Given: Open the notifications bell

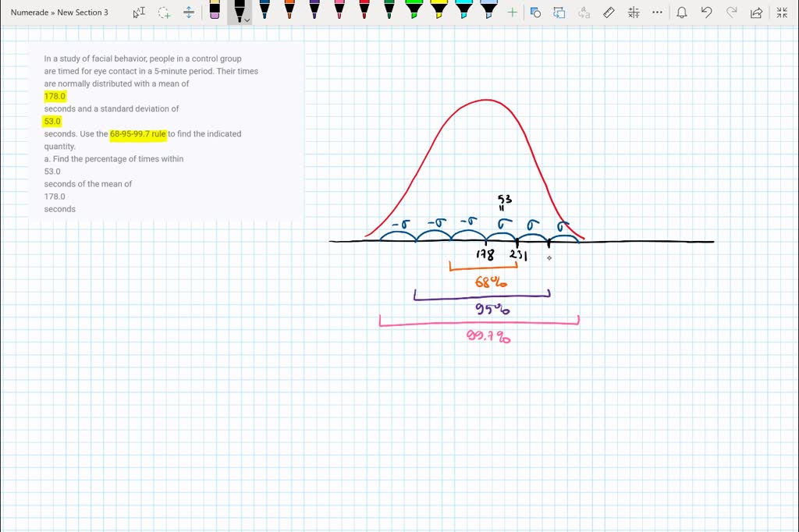Looking at the screenshot, I should coord(682,12).
